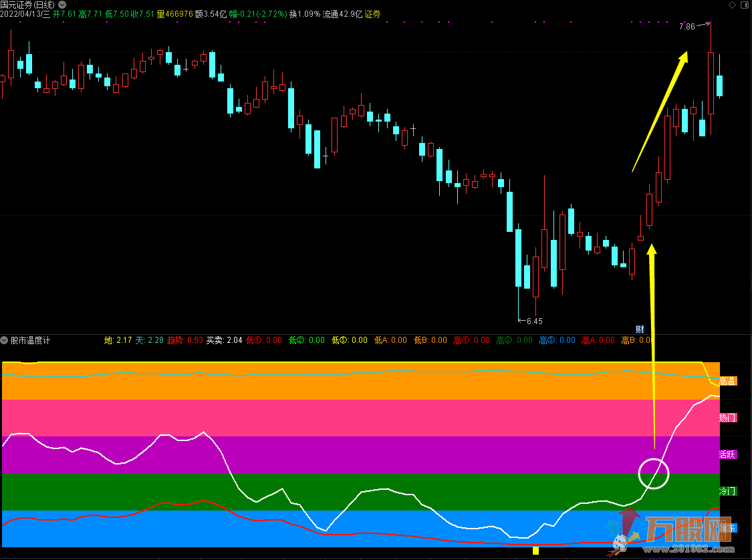
Task: Click the change value 幅-0.21(-2.72%)
Action: coord(258,15)
